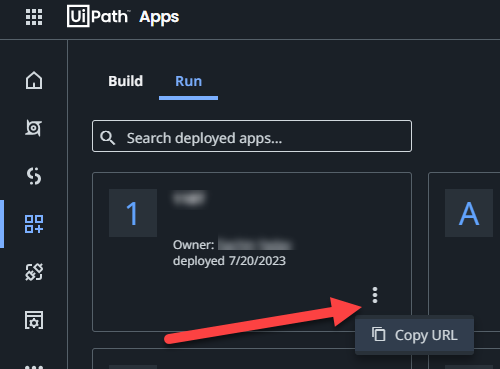The width and height of the screenshot is (500, 369).
Task: Focus the Search deployed apps field
Action: click(252, 136)
